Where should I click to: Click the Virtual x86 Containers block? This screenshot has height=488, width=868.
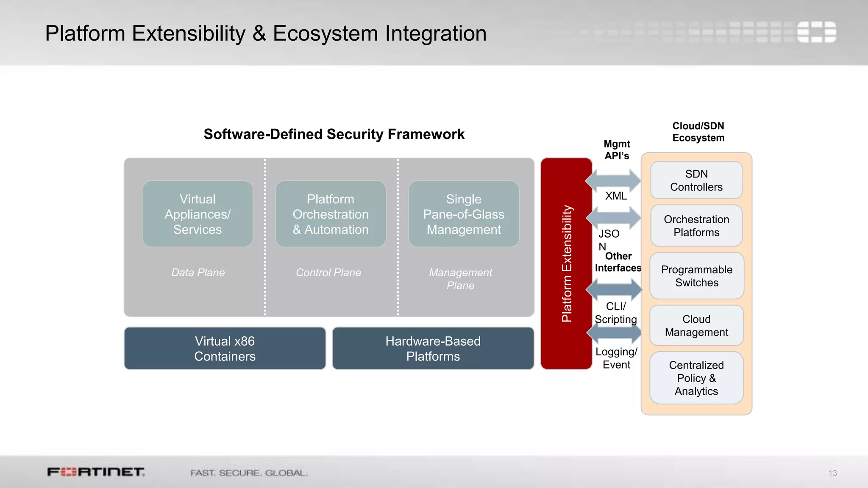225,349
